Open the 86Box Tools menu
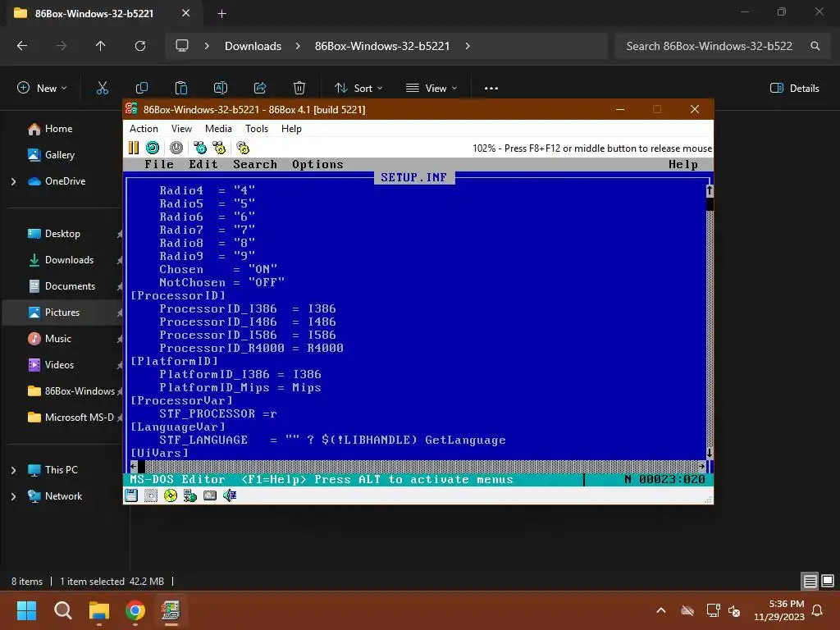840x630 pixels. (257, 129)
